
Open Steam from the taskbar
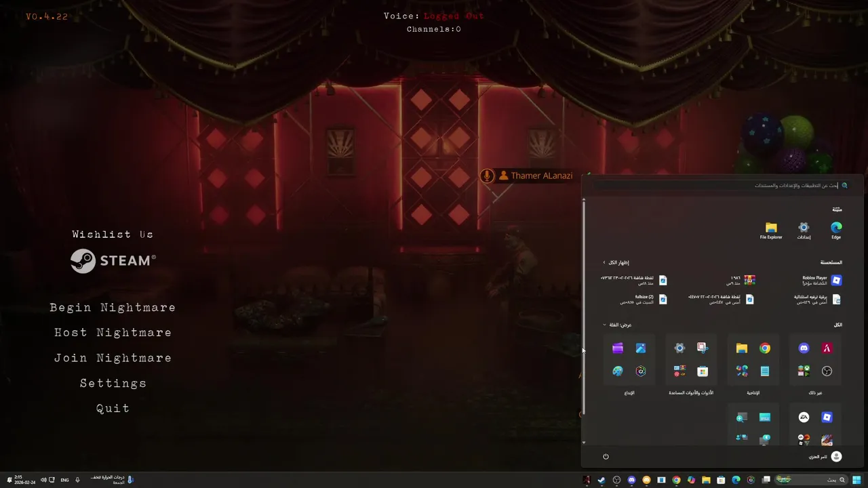click(601, 480)
